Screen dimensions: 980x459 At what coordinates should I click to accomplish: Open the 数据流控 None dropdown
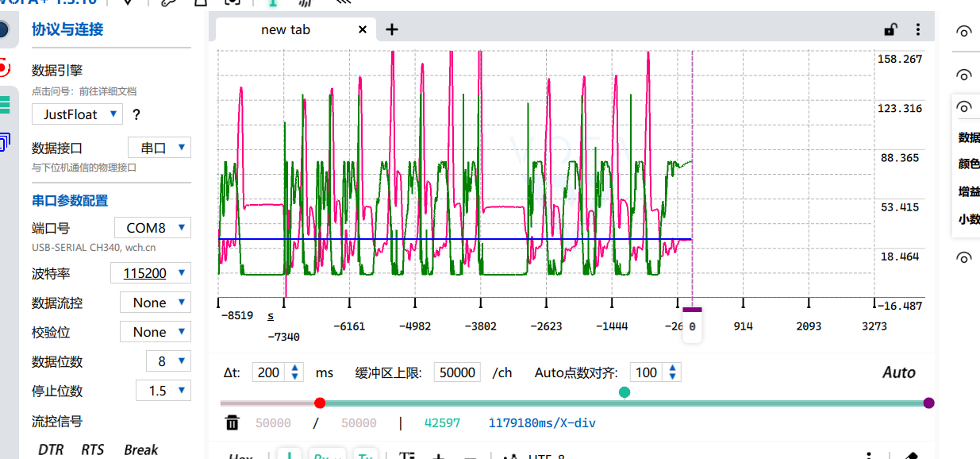156,303
